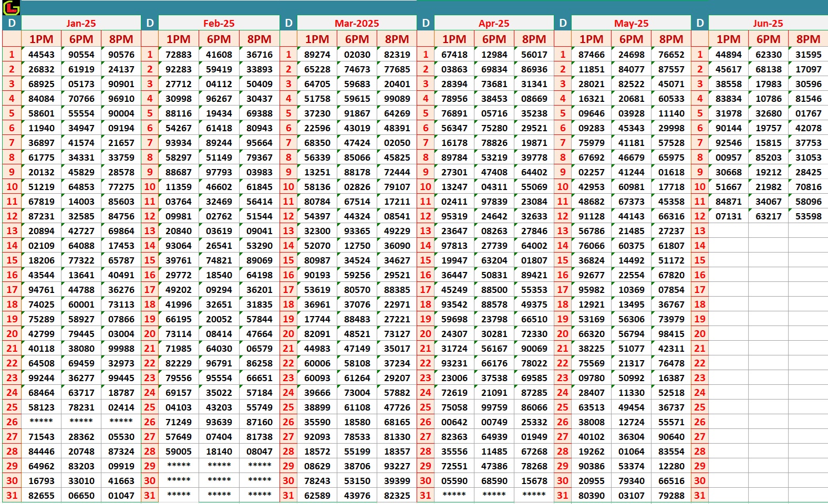
Task: Click the value 04112 in February
Action: (219, 84)
